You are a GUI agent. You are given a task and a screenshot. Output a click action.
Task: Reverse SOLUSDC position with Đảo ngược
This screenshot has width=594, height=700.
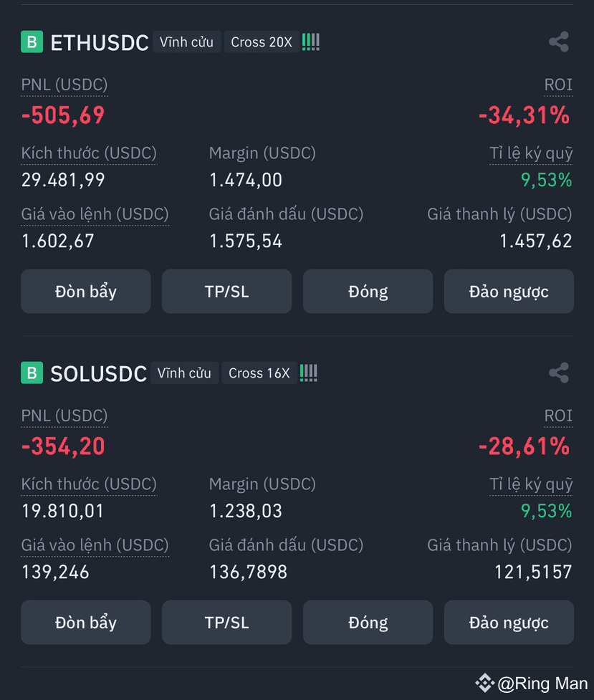click(x=509, y=623)
